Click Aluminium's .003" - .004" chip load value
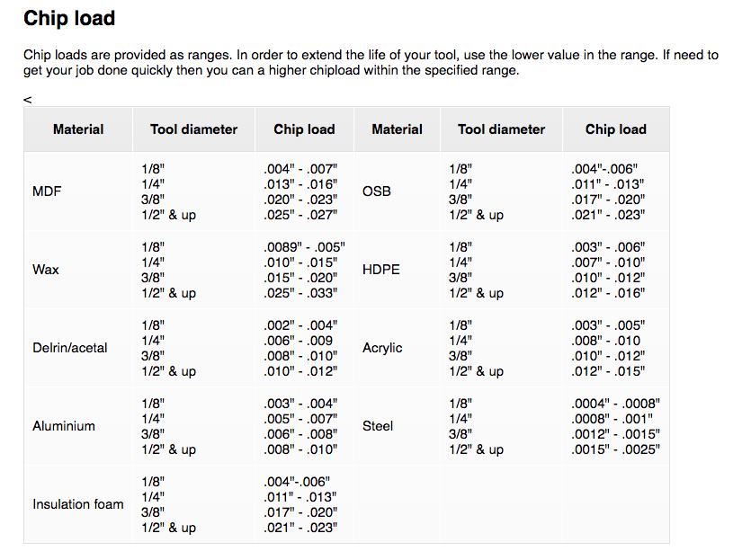Image resolution: width=751 pixels, height=560 pixels. [x=300, y=404]
